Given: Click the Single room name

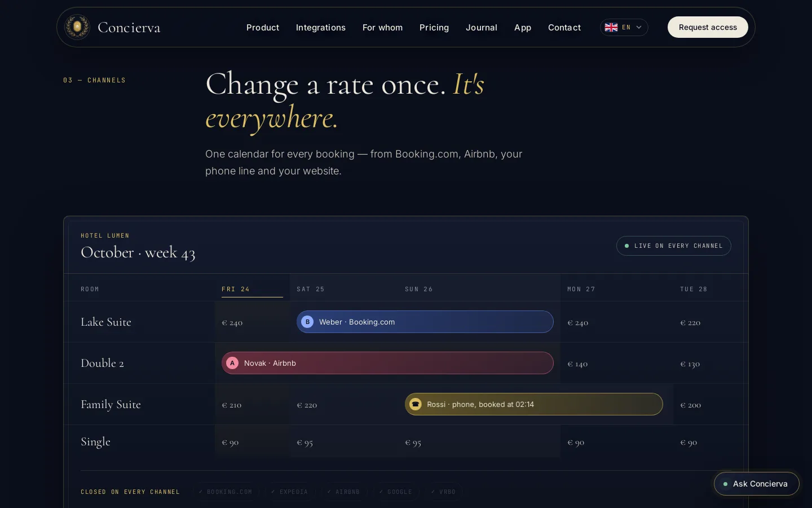Looking at the screenshot, I should 95,441.
